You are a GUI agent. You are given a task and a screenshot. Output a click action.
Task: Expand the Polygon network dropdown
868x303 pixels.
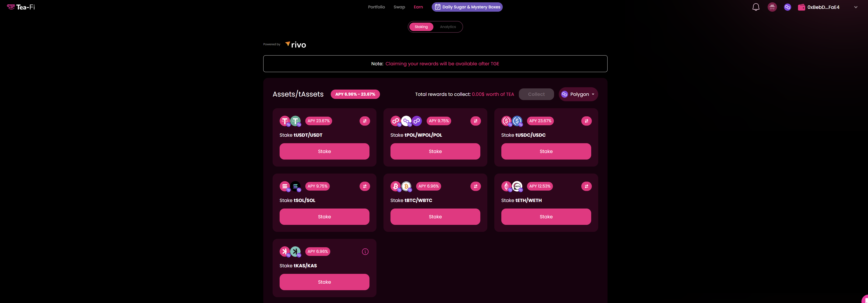click(578, 94)
